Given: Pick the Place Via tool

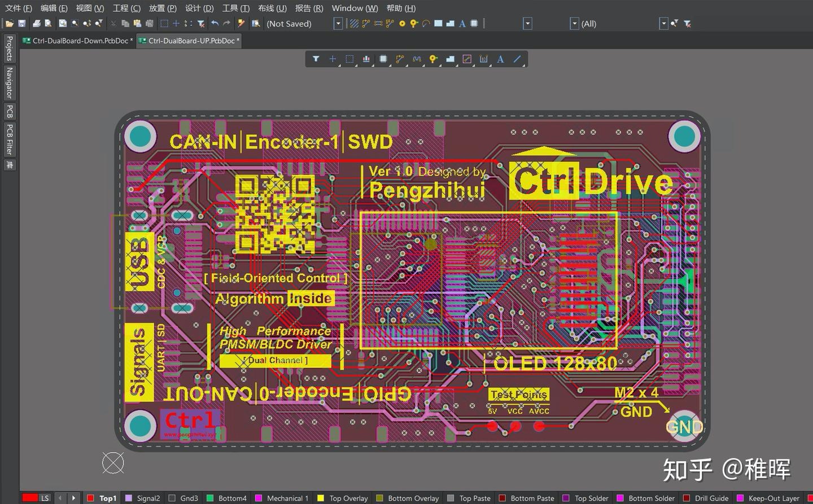Looking at the screenshot, I should tap(433, 59).
